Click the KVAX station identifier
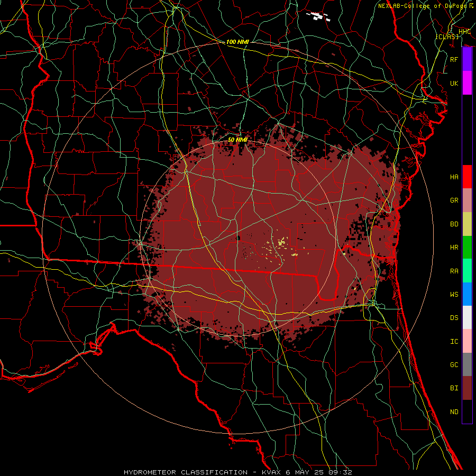 tap(272, 472)
